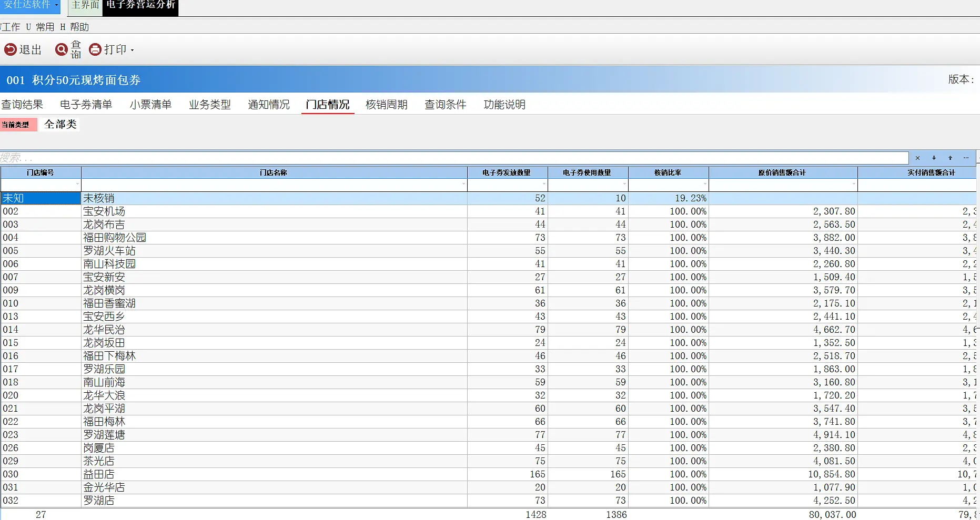Select the 门店情况 tab
Viewport: 980px width, 520px height.
pyautogui.click(x=328, y=105)
